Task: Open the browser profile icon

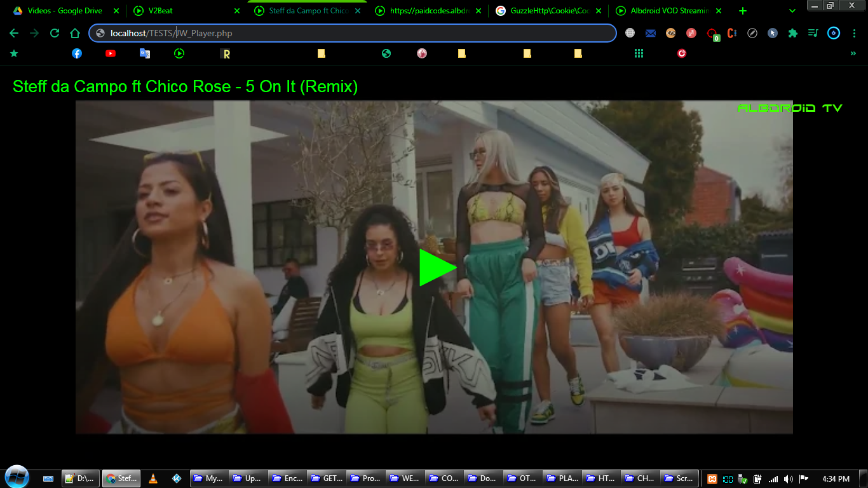Action: (x=834, y=33)
